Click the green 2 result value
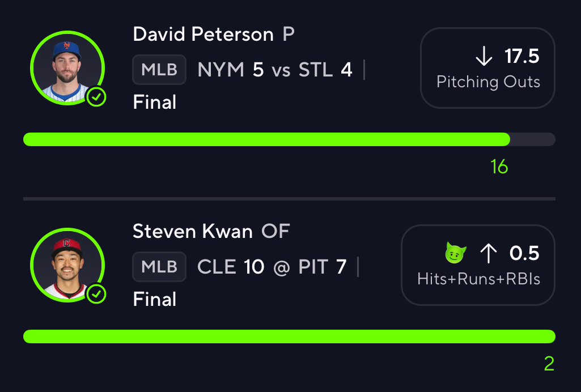This screenshot has height=392, width=581. pos(549,364)
